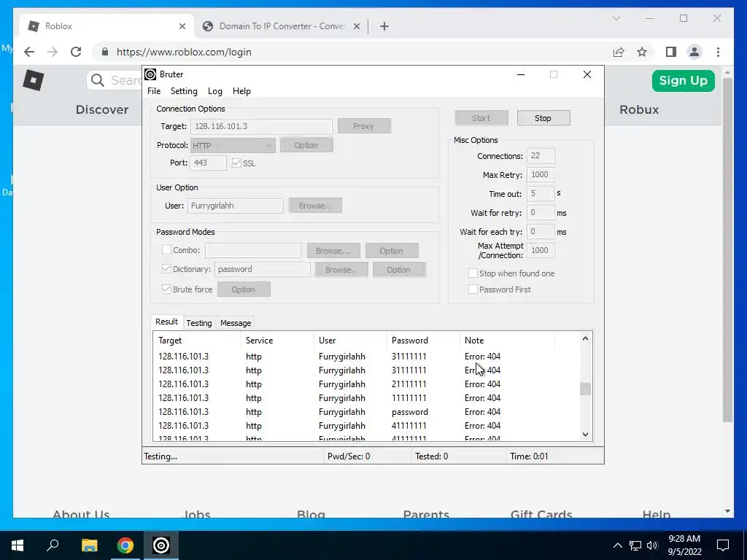Switch to the Message tab

click(x=236, y=323)
